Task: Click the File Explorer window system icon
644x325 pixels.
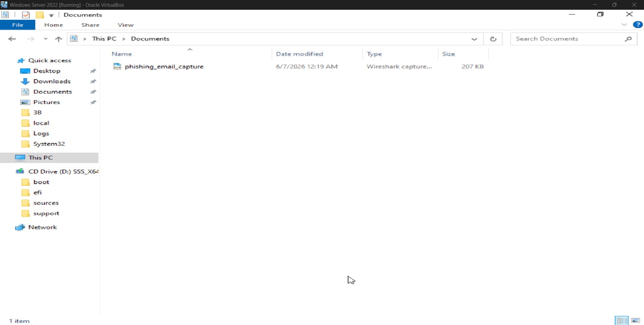Action: click(5, 15)
